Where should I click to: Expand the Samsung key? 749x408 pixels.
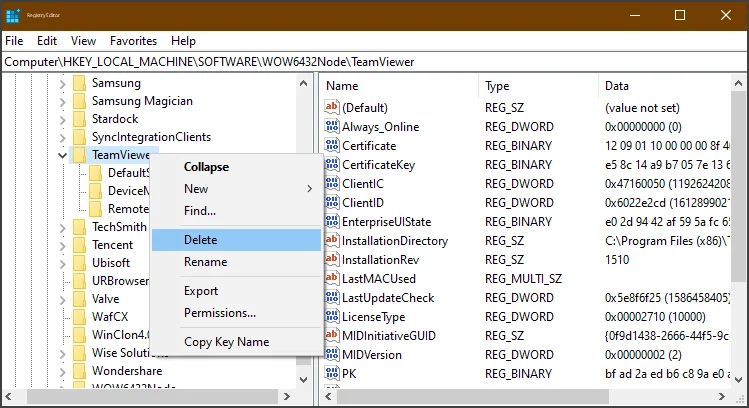click(x=63, y=84)
